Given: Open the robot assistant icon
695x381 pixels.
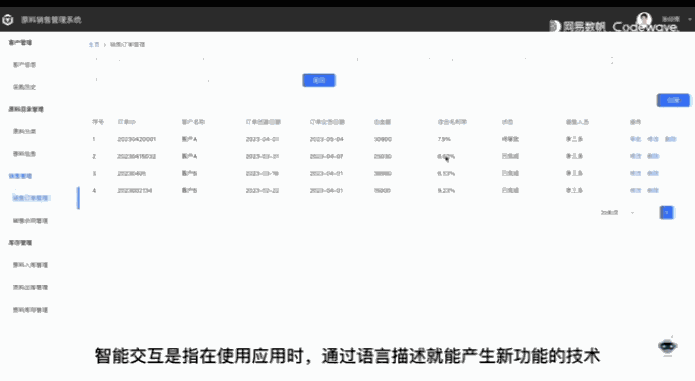Looking at the screenshot, I should coord(668,346).
